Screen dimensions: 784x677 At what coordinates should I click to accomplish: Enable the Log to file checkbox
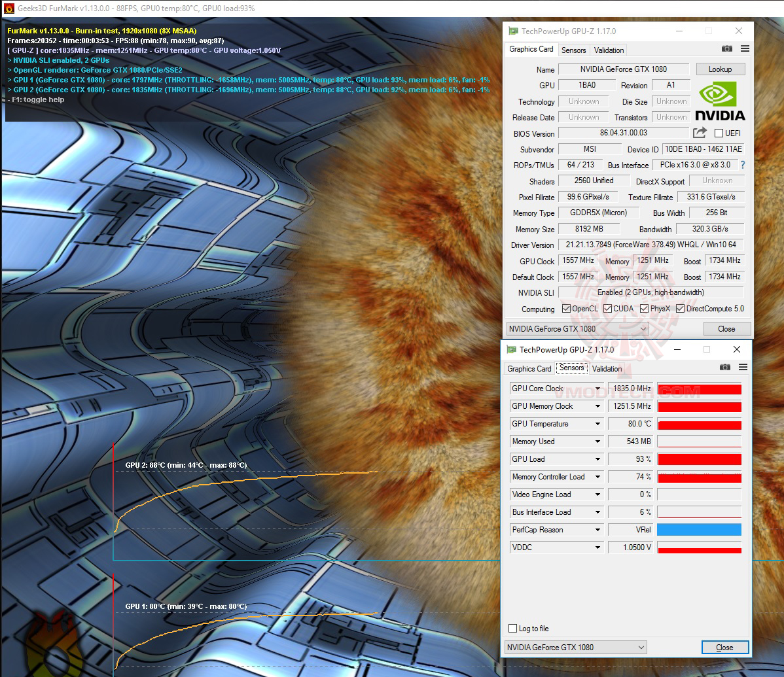[512, 628]
